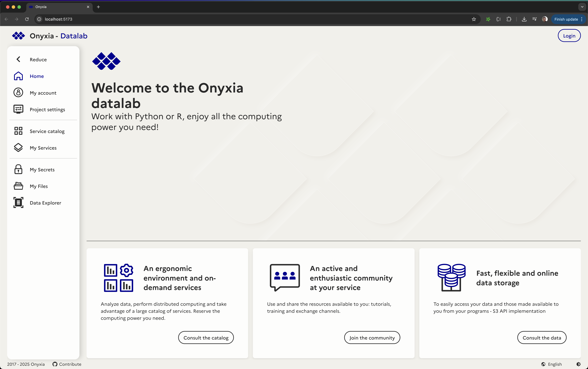The image size is (588, 369).
Task: Click the My Files drawer icon
Action: 18,186
